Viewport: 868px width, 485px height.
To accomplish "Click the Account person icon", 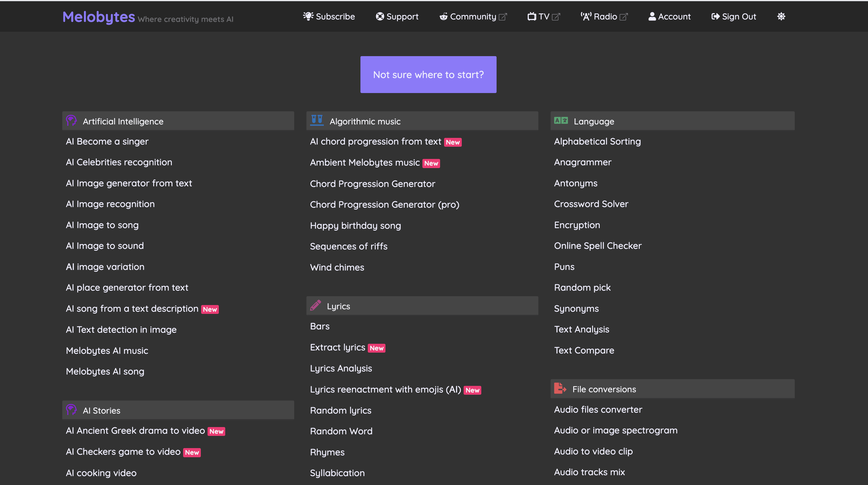I will (x=652, y=16).
